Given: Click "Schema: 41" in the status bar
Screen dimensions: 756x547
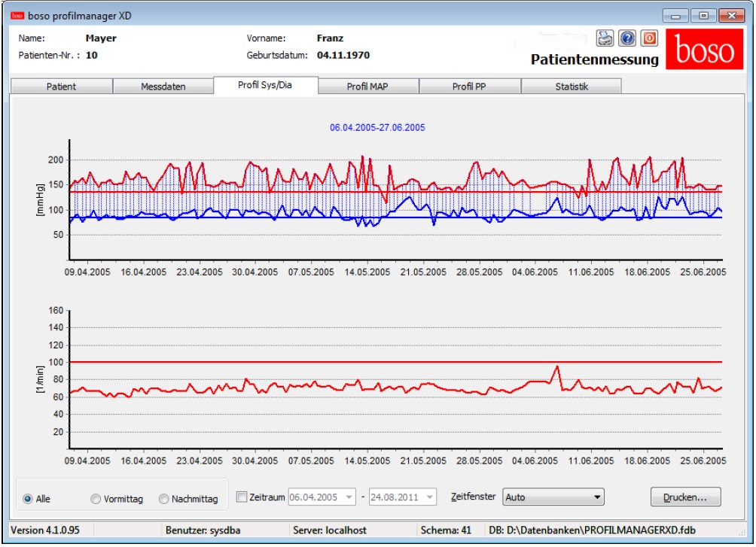Looking at the screenshot, I should click(x=446, y=530).
